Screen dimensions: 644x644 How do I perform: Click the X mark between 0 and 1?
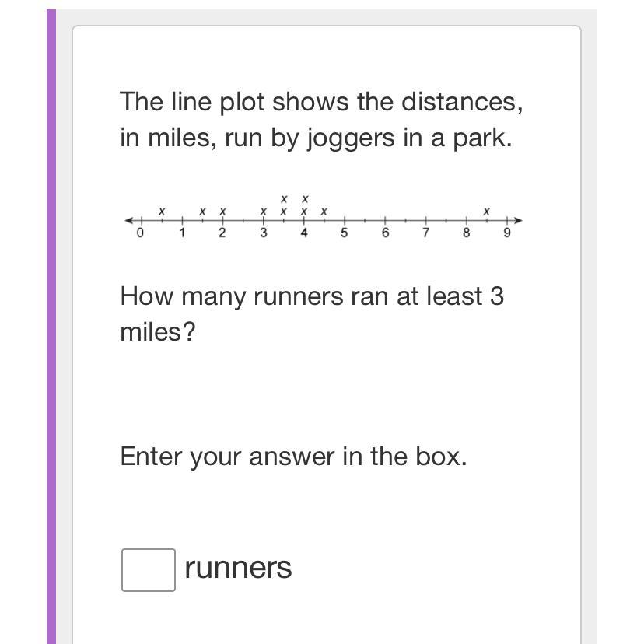pyautogui.click(x=162, y=212)
